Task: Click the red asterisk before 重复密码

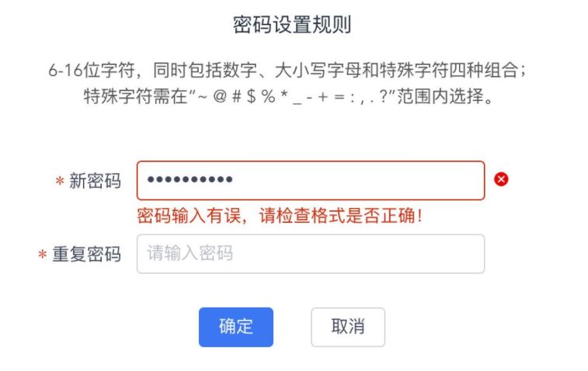Action: point(43,255)
